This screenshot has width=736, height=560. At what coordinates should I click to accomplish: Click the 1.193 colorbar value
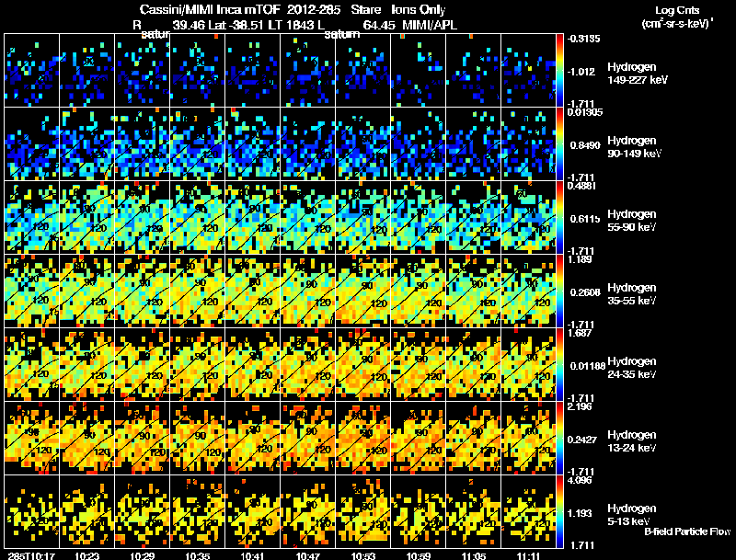580,513
